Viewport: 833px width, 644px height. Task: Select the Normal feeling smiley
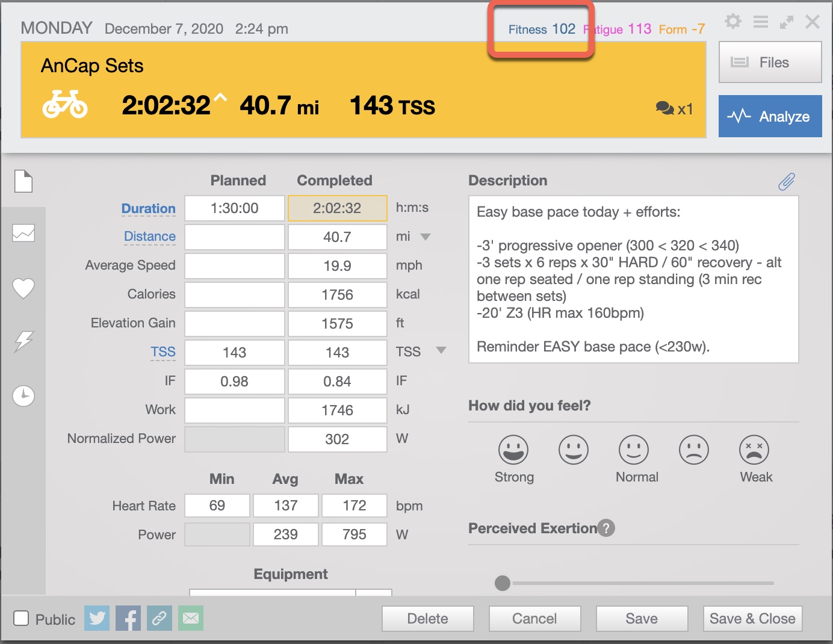pos(634,450)
